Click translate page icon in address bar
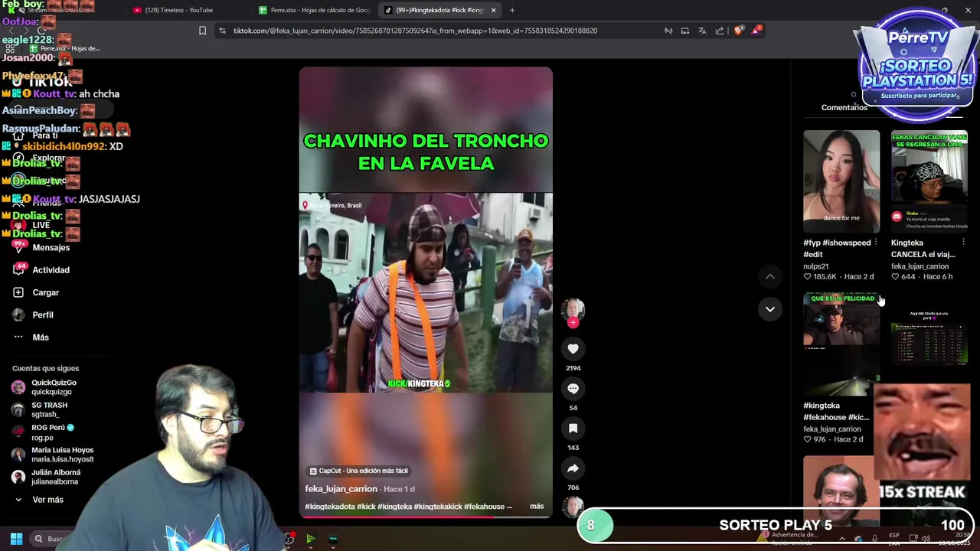 click(702, 31)
